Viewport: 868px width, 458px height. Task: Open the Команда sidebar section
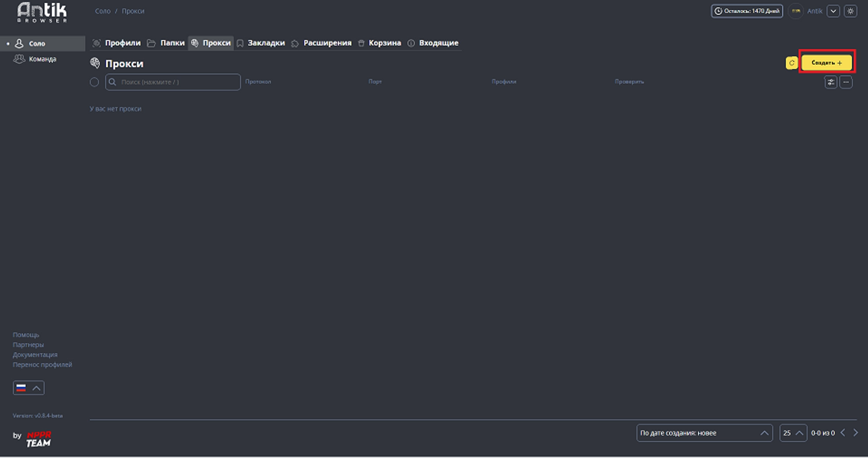[x=42, y=59]
